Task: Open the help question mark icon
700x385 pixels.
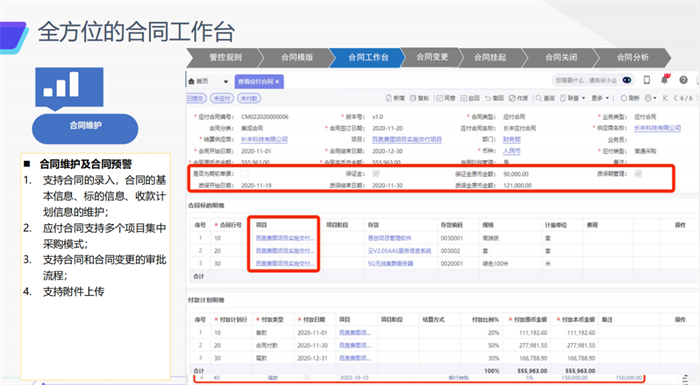Action: (683, 80)
